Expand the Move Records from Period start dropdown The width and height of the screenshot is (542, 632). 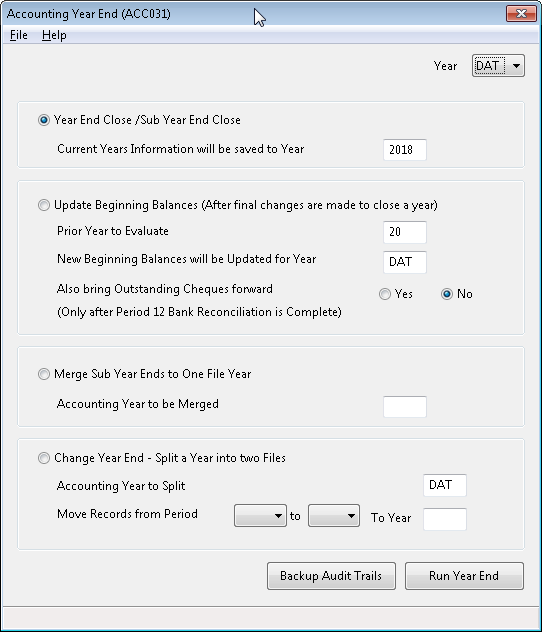click(x=260, y=516)
